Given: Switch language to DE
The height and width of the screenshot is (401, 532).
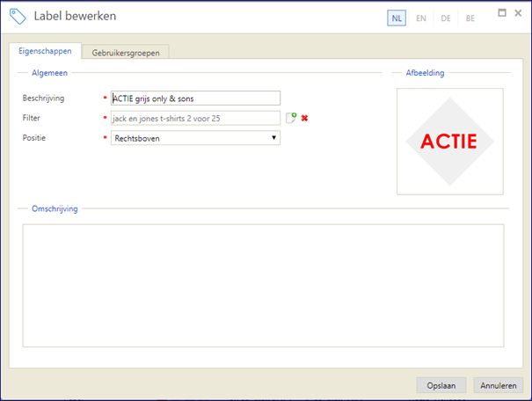Looking at the screenshot, I should click(446, 18).
